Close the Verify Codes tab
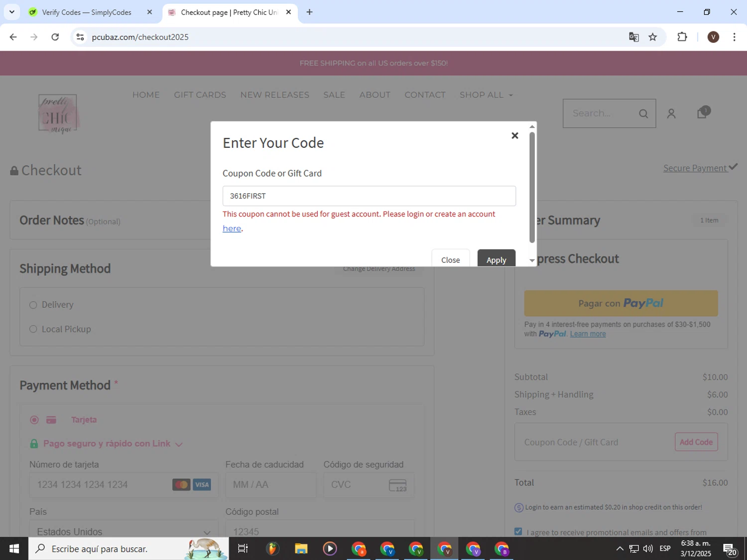Viewport: 747px width, 560px height. 149,12
